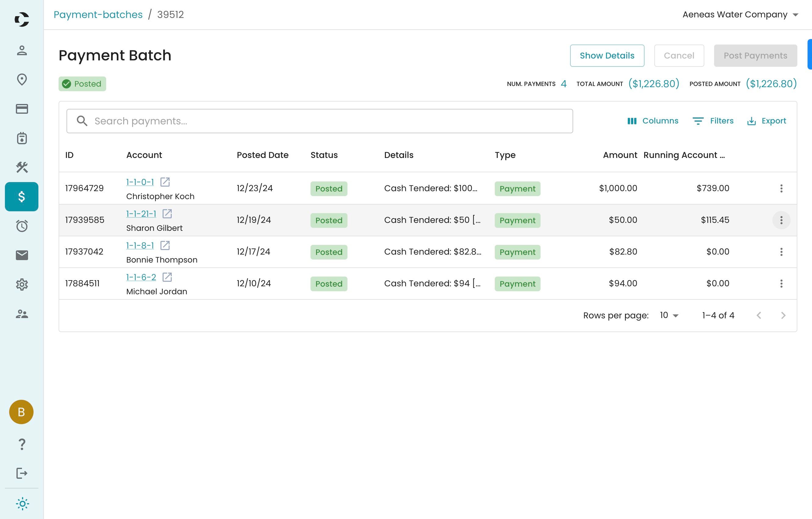Screen dimensions: 812x519
Task: Open the tools and wrench sidebar icon
Action: click(x=22, y=167)
